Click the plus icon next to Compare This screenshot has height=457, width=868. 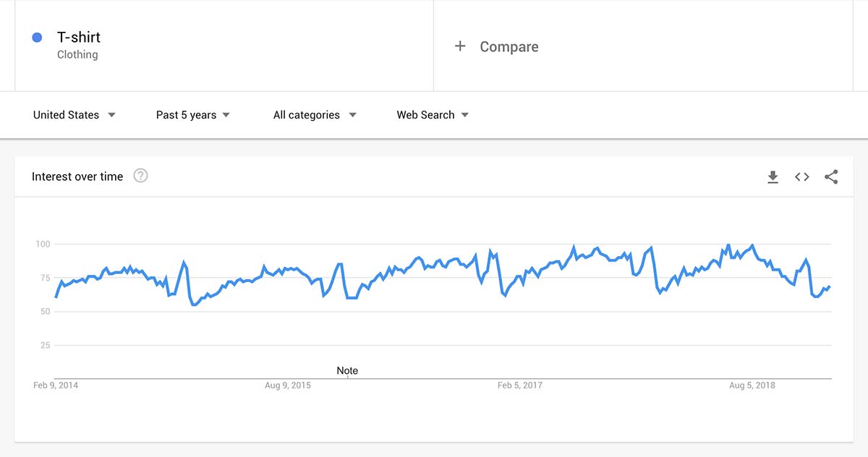461,46
